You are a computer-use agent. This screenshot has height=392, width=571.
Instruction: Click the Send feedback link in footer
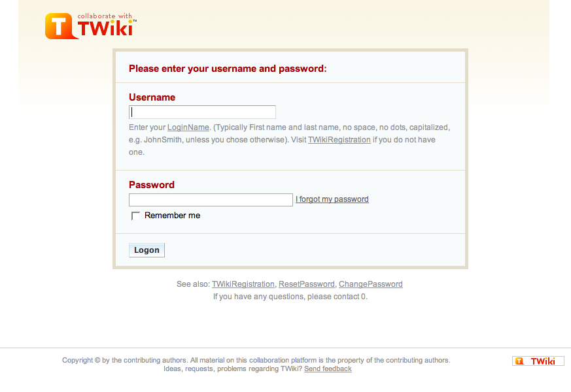click(327, 368)
